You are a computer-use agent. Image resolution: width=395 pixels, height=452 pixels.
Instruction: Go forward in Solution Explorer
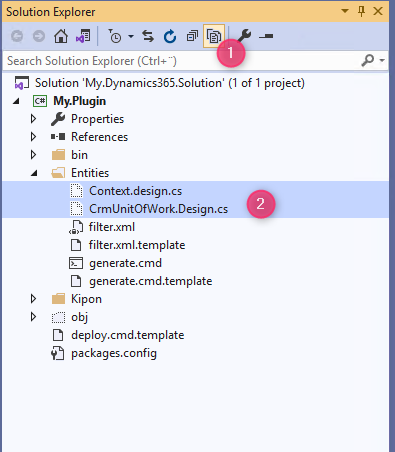39,36
